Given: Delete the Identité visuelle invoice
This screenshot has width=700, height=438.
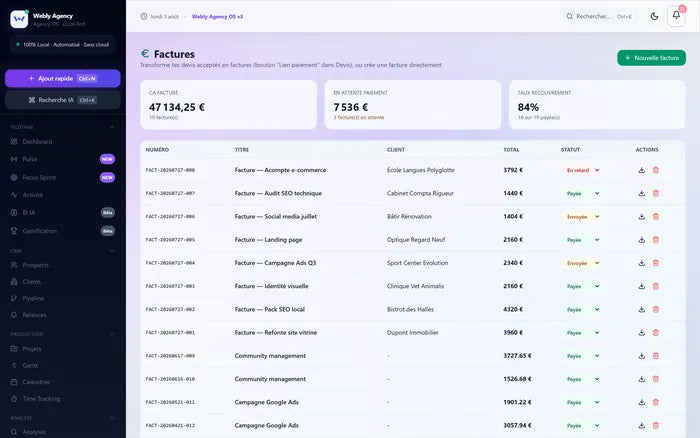Looking at the screenshot, I should coord(656,286).
